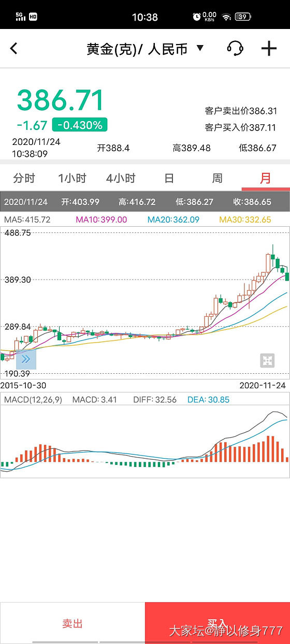Viewport: 290px width, 644px height.
Task: Tap the chart fullscreen expand icon
Action: pos(267,361)
